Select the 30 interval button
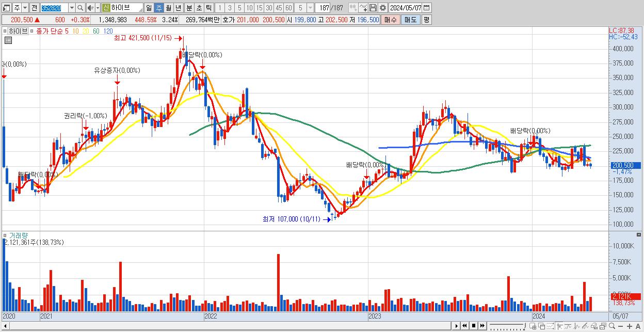 269,8
